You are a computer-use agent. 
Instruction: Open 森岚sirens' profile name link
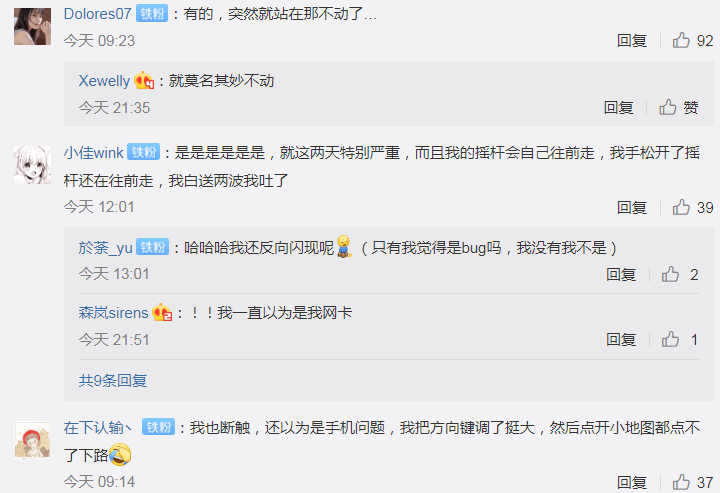(113, 313)
